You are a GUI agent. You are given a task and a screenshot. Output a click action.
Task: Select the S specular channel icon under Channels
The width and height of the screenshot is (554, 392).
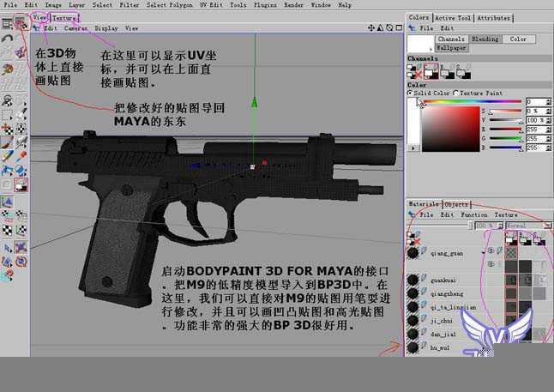(x=463, y=72)
